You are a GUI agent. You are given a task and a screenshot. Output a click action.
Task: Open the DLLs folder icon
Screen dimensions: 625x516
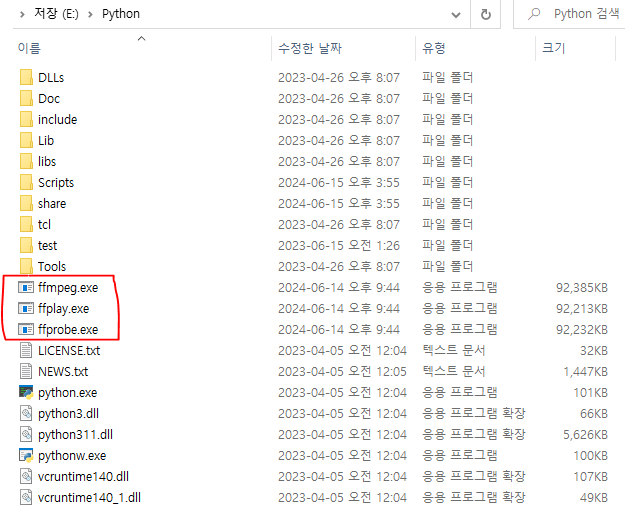(26, 77)
